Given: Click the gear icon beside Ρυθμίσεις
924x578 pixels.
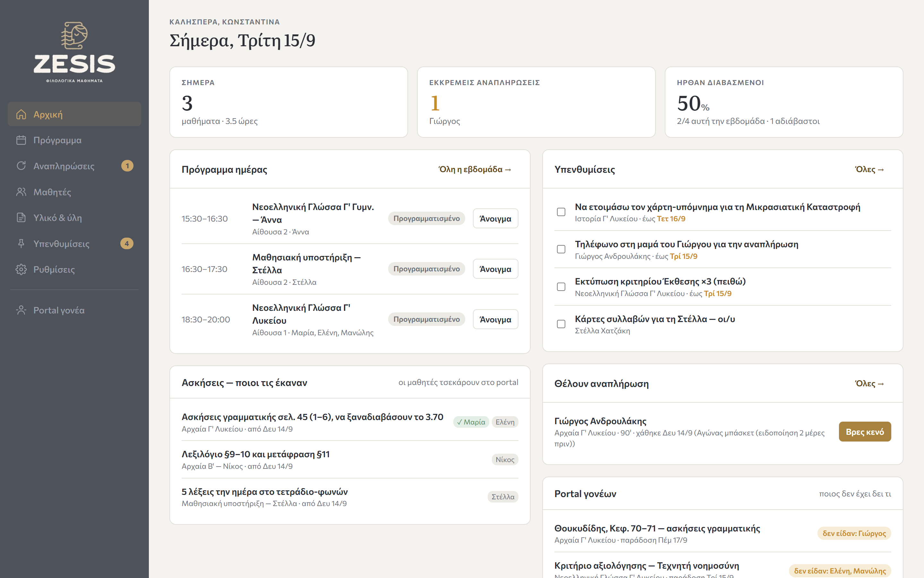Looking at the screenshot, I should coord(21,269).
